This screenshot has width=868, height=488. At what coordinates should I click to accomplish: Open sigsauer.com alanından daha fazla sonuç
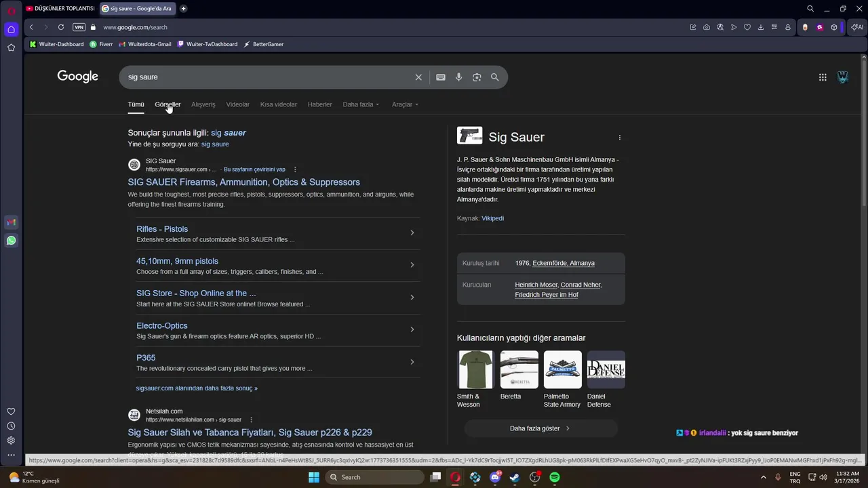pos(197,388)
